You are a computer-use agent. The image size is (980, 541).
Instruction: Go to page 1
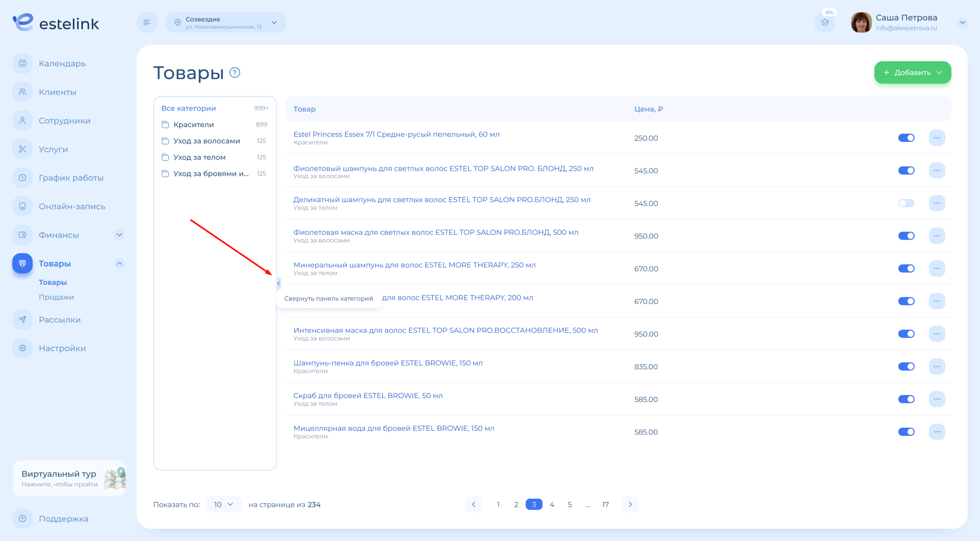point(498,504)
